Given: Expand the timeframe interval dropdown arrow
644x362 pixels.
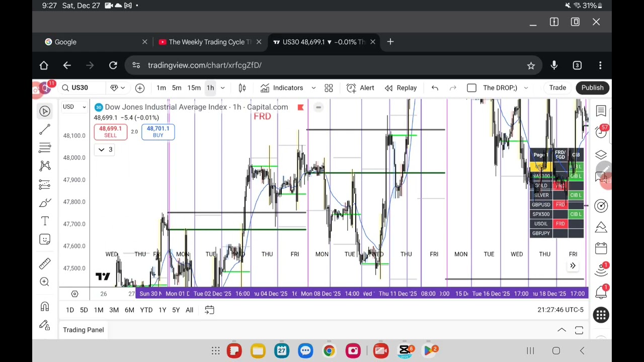Looking at the screenshot, I should pyautogui.click(x=222, y=88).
